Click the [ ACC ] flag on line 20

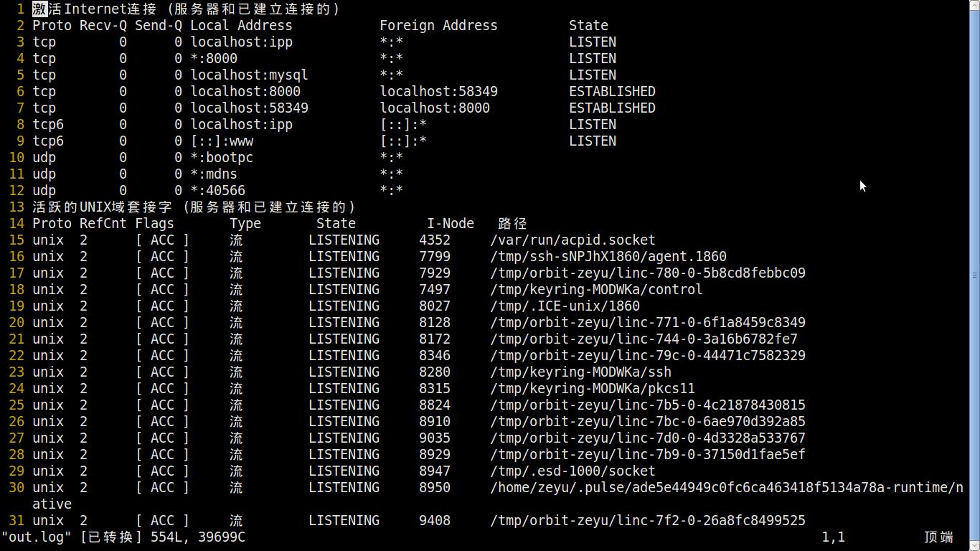tap(162, 322)
